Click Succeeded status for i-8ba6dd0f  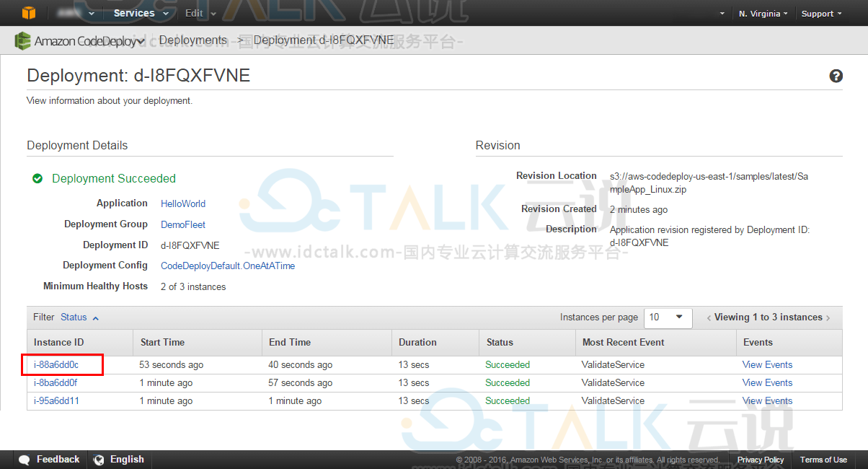click(x=508, y=383)
